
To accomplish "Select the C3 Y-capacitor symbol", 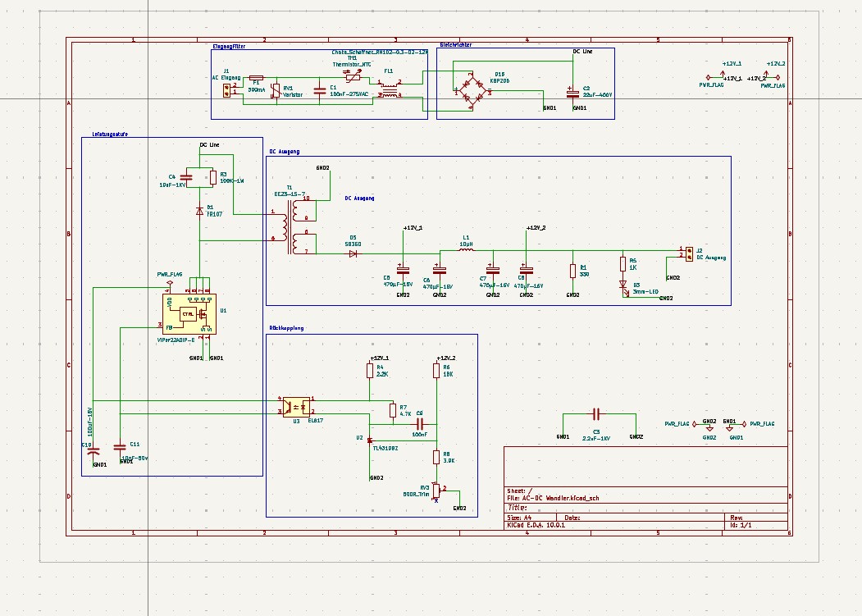I will click(596, 413).
